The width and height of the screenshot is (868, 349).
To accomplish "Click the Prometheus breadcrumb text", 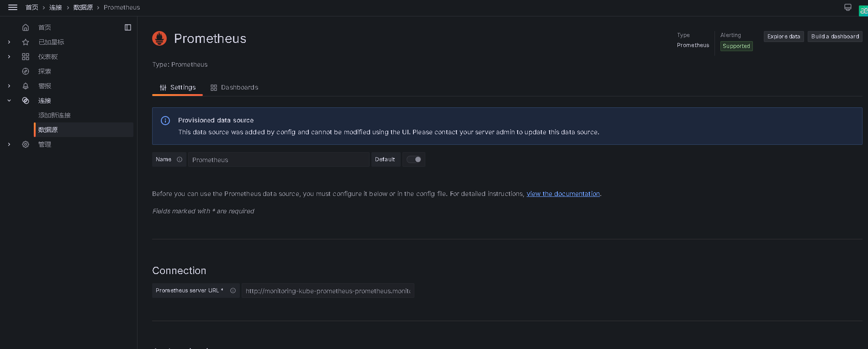I will 122,7.
